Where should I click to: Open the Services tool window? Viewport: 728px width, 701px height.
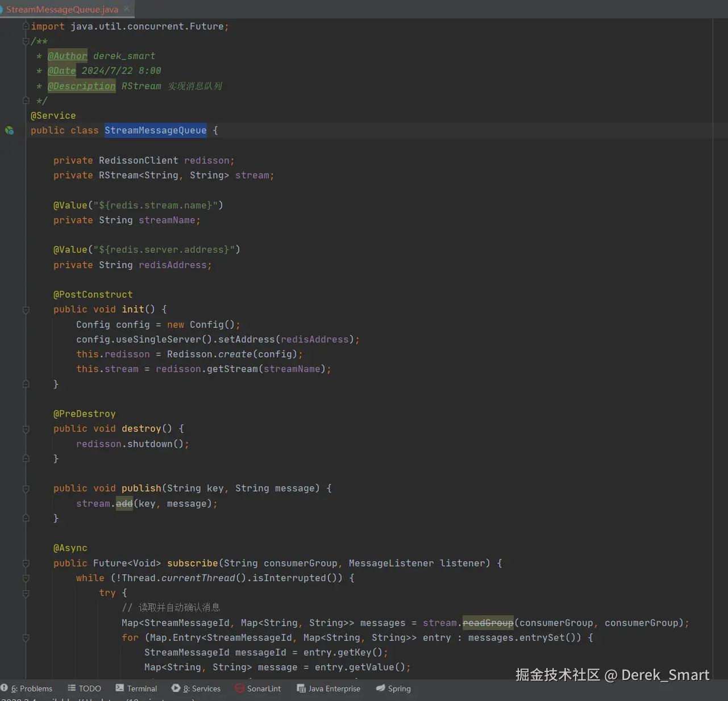[196, 688]
